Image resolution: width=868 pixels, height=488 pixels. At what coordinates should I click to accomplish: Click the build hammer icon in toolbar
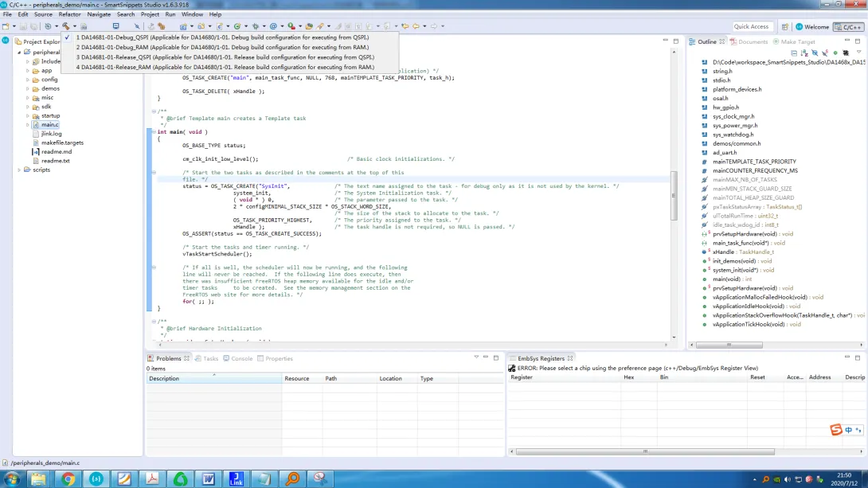click(x=66, y=26)
